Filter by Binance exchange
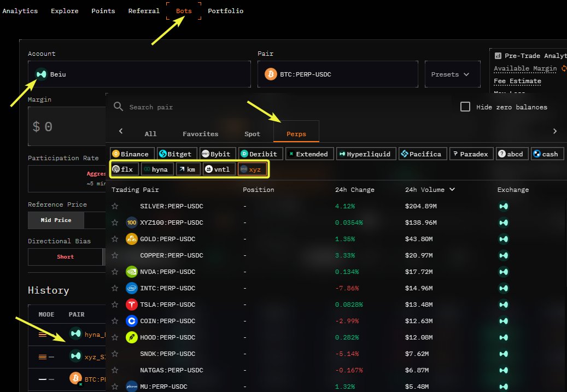The image size is (567, 392). click(x=132, y=154)
